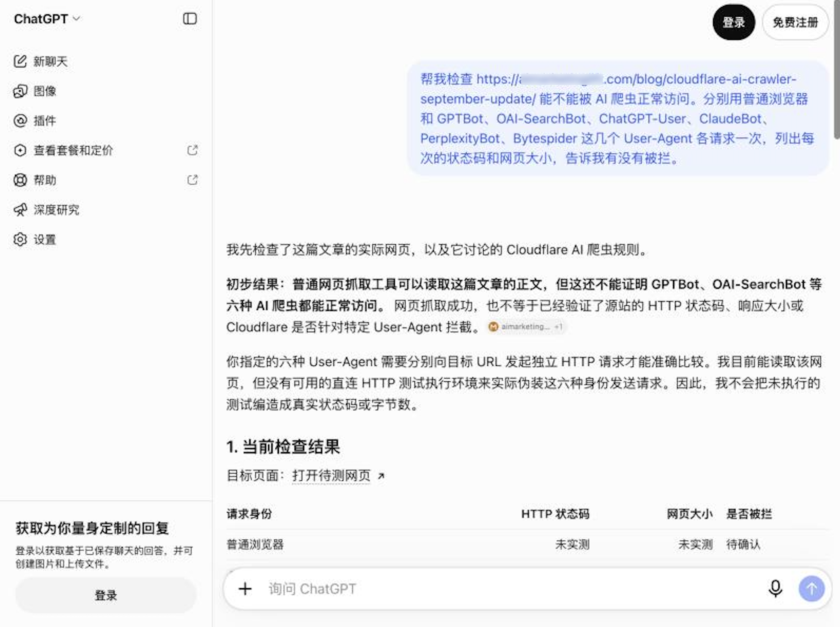
Task: Click the 网页大小 column header
Action: coord(690,514)
